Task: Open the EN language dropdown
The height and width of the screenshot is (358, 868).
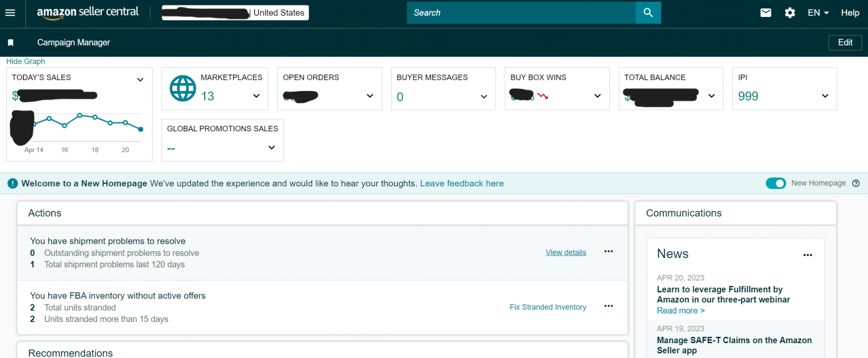Action: (818, 13)
